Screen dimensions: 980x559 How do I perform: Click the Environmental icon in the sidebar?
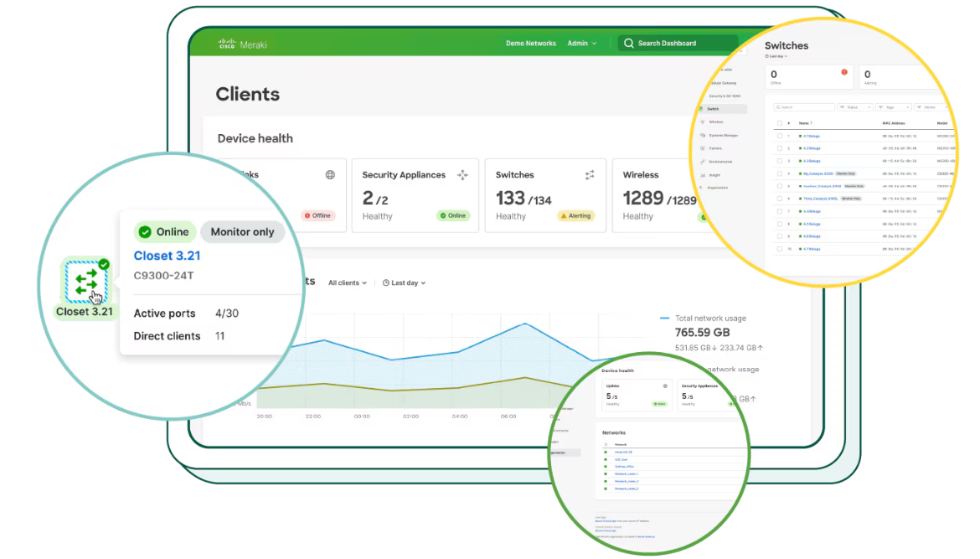click(x=703, y=161)
